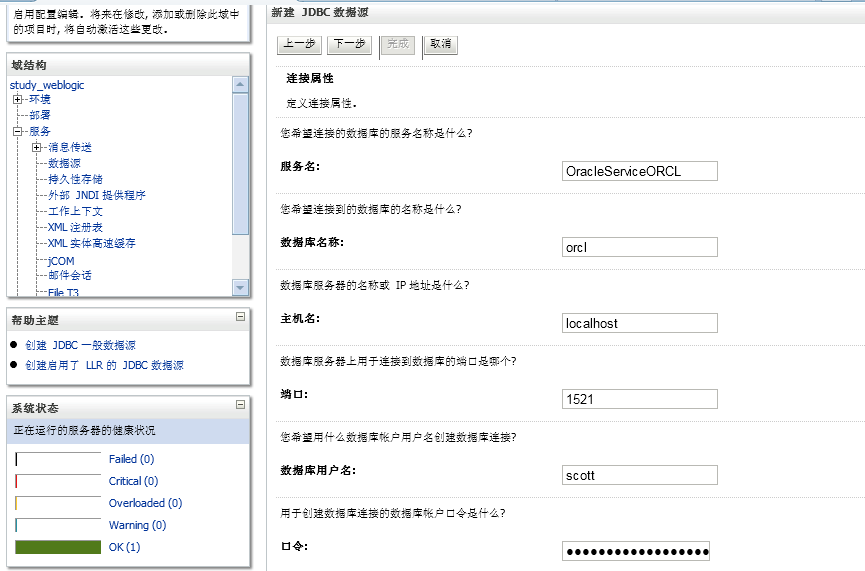Screen dimensions: 865x571
Task: Click the domain tree scrollbar thumb
Action: [240, 164]
